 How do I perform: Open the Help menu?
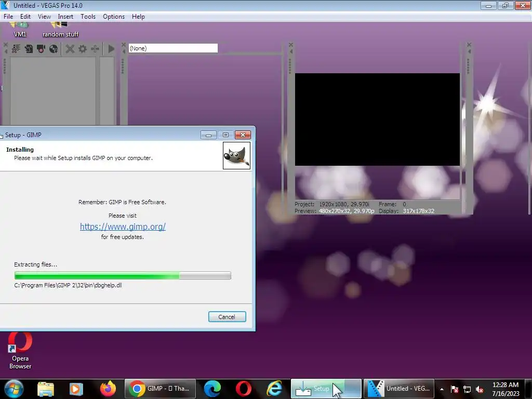[x=138, y=16]
